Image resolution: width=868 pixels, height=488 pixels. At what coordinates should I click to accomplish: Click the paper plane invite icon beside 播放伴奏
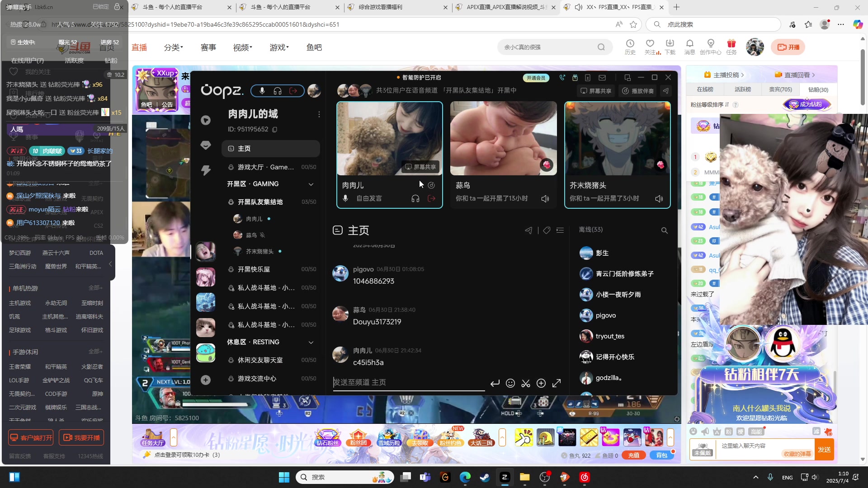[665, 91]
